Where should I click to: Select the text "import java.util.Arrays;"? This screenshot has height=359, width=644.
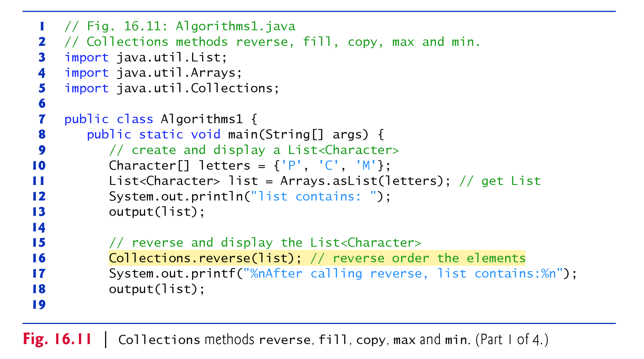pyautogui.click(x=153, y=73)
